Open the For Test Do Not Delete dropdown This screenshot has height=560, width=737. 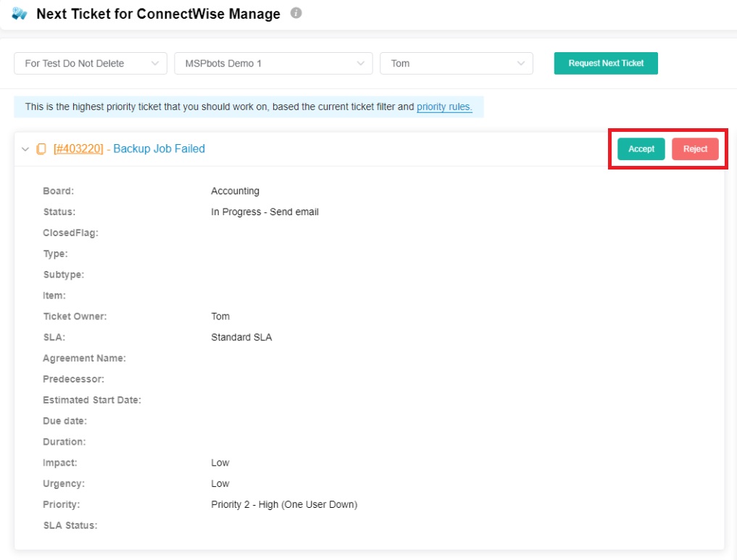click(x=91, y=64)
